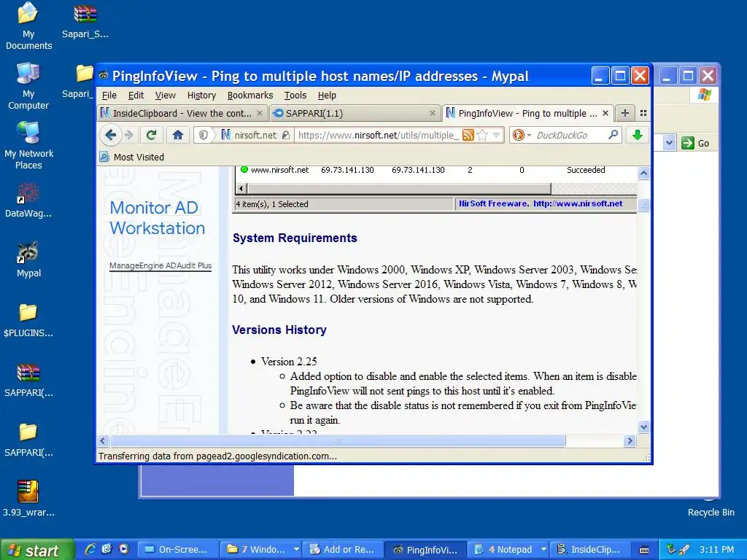Reload the current page
Screen dimensions: 747x560
coord(152,135)
